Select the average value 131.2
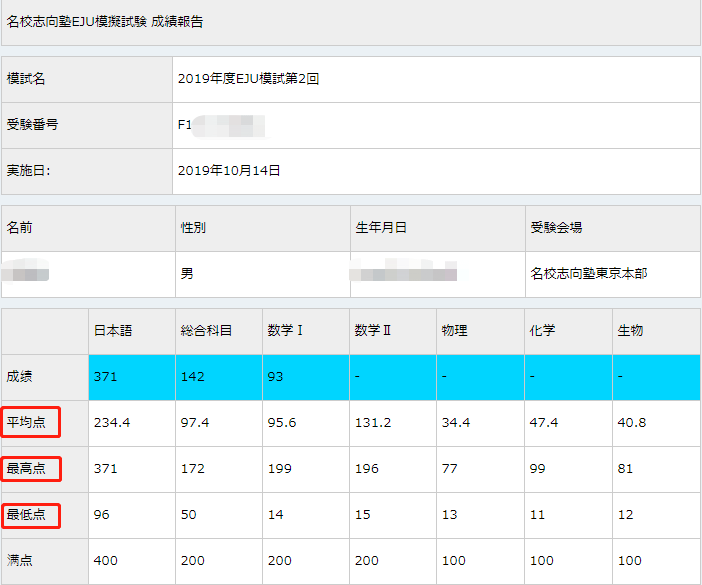This screenshot has width=702, height=585. point(373,423)
